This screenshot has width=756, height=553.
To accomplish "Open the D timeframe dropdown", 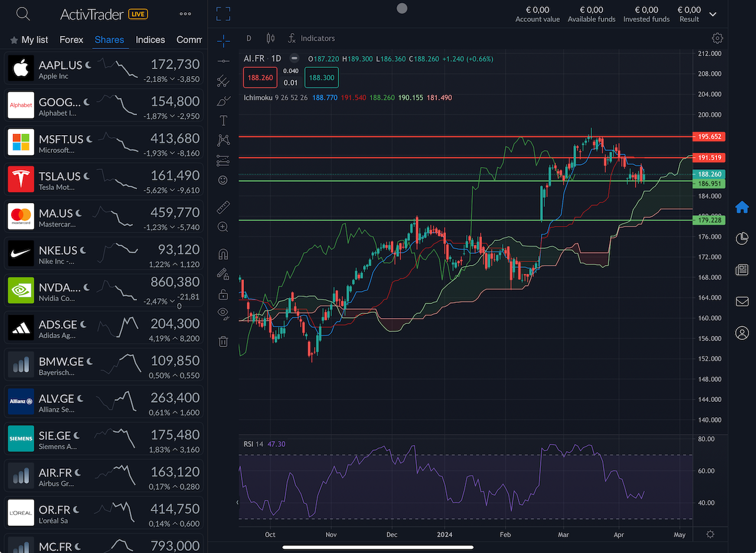I will 249,38.
